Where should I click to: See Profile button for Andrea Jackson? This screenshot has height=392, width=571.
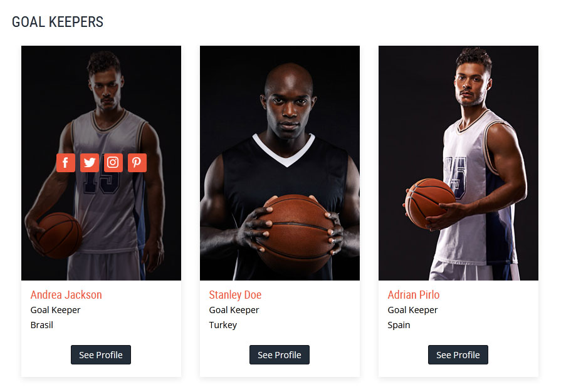click(x=101, y=355)
